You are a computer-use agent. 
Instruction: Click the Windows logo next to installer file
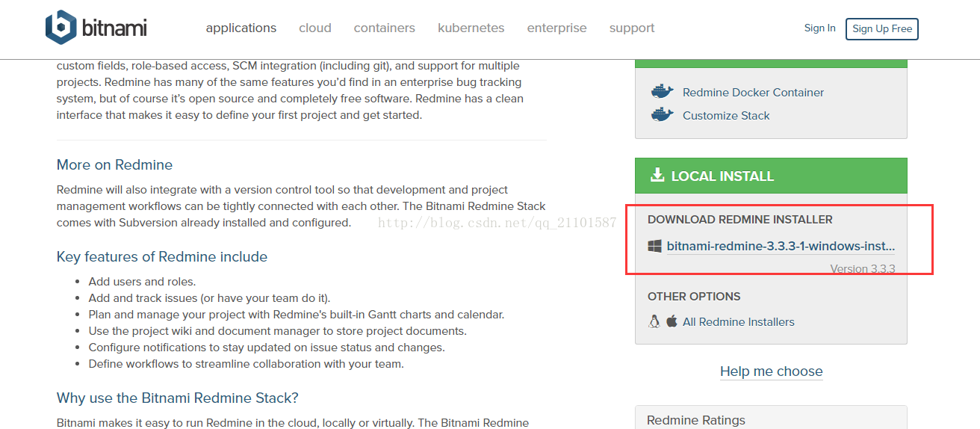click(x=654, y=246)
